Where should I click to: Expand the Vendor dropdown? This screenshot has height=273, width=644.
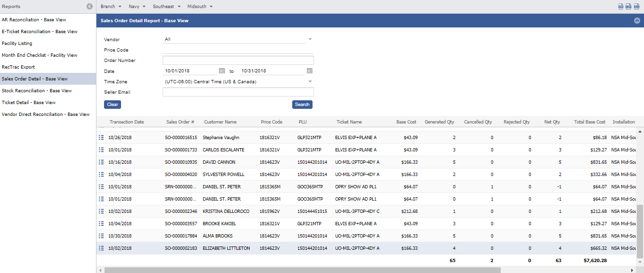pos(310,39)
